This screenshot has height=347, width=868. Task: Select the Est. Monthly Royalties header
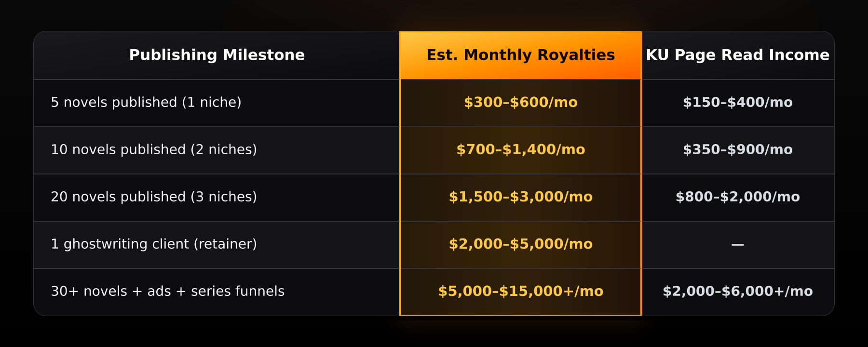[x=521, y=55]
